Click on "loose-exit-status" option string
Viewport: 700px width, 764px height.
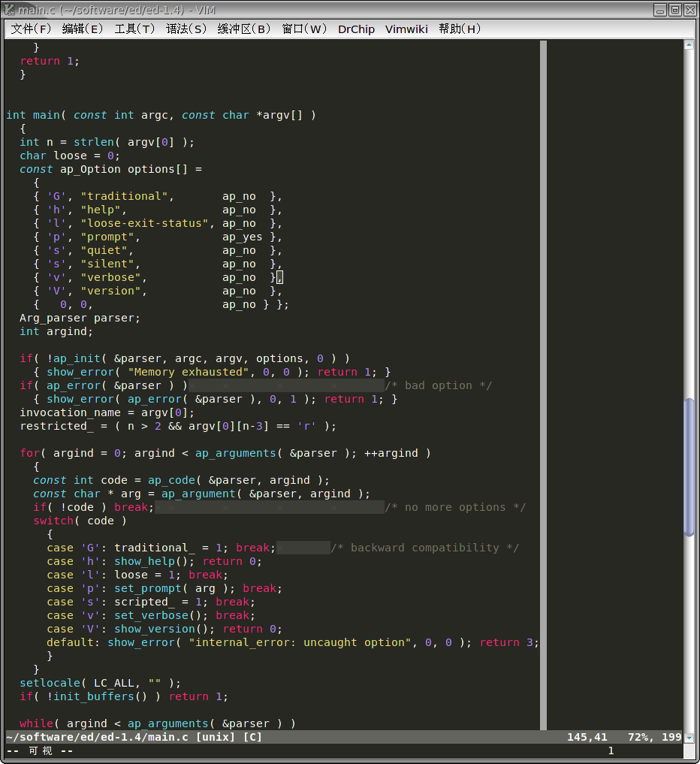click(144, 223)
